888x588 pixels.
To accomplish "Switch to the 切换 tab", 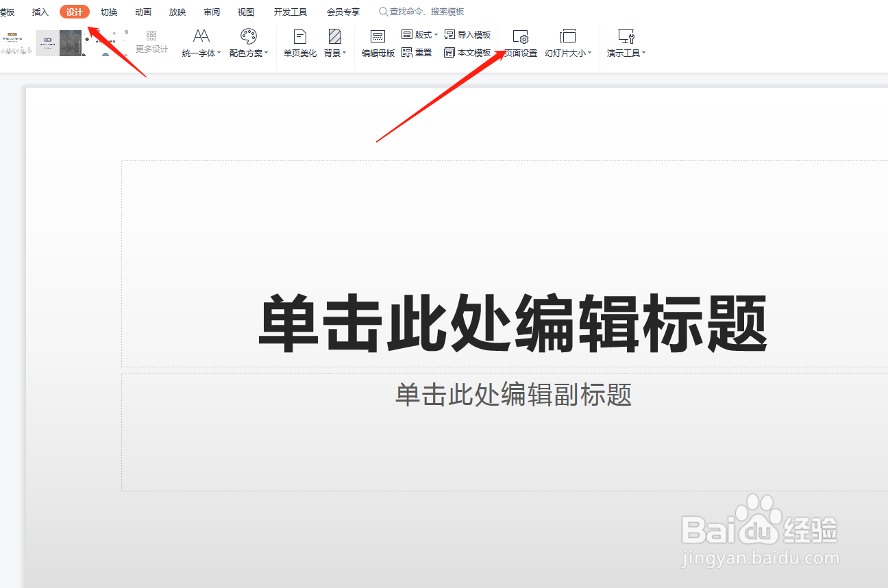I will pos(109,12).
